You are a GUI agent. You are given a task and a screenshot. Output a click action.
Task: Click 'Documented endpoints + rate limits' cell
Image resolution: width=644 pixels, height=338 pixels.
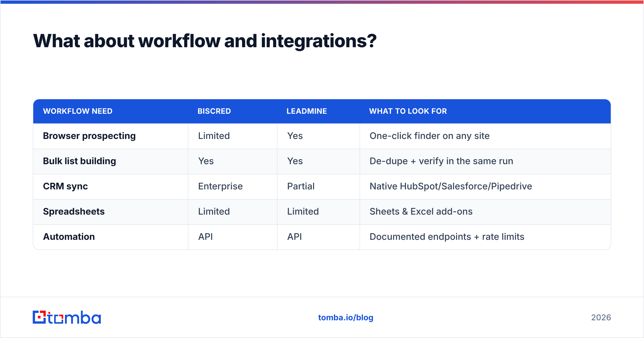[x=447, y=237]
